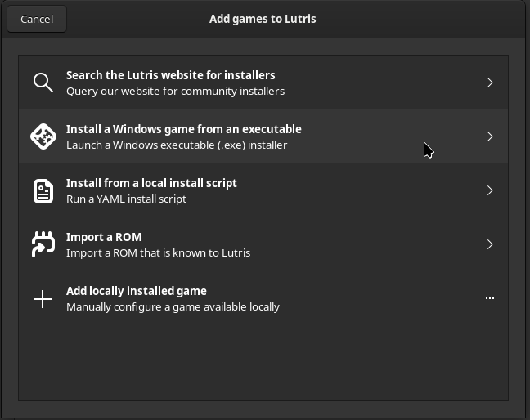
Task: Select 'Install a Windows game from an executable'
Action: click(184, 129)
